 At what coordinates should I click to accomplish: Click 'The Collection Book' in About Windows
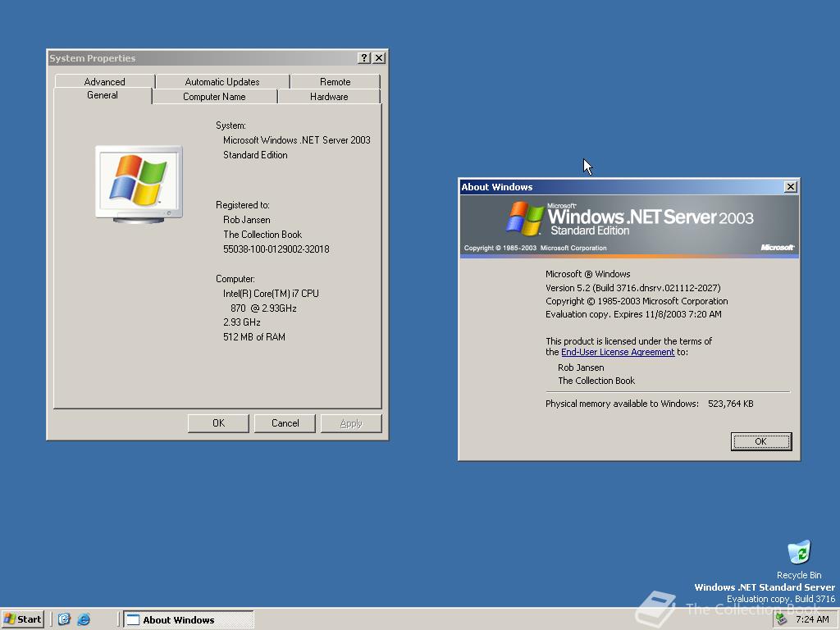[x=596, y=381]
